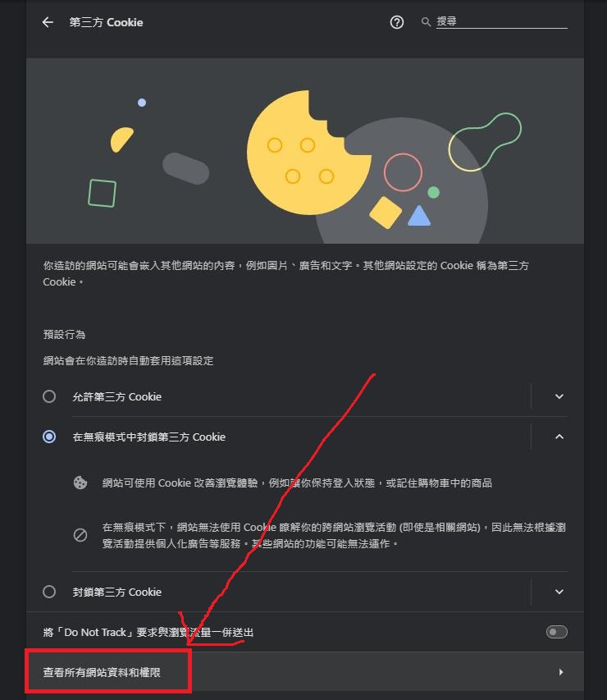607x700 pixels.
Task: Click the search magnifier icon
Action: pos(426,21)
